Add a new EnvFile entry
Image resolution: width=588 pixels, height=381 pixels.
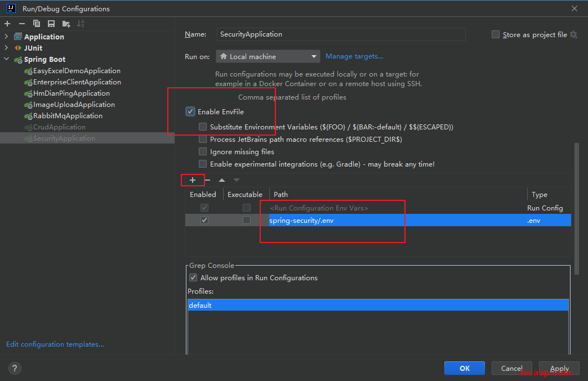[193, 180]
